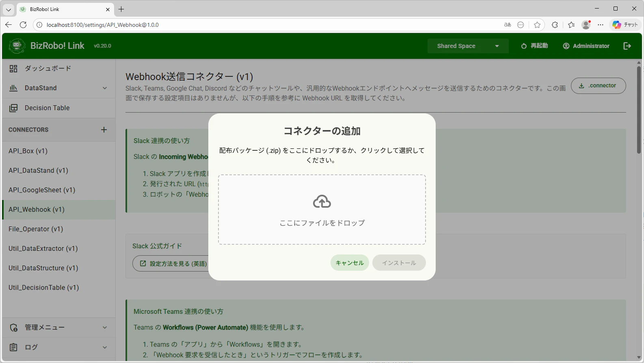The height and width of the screenshot is (363, 644).
Task: Open the tab search dropdown arrow
Action: pos(9,9)
